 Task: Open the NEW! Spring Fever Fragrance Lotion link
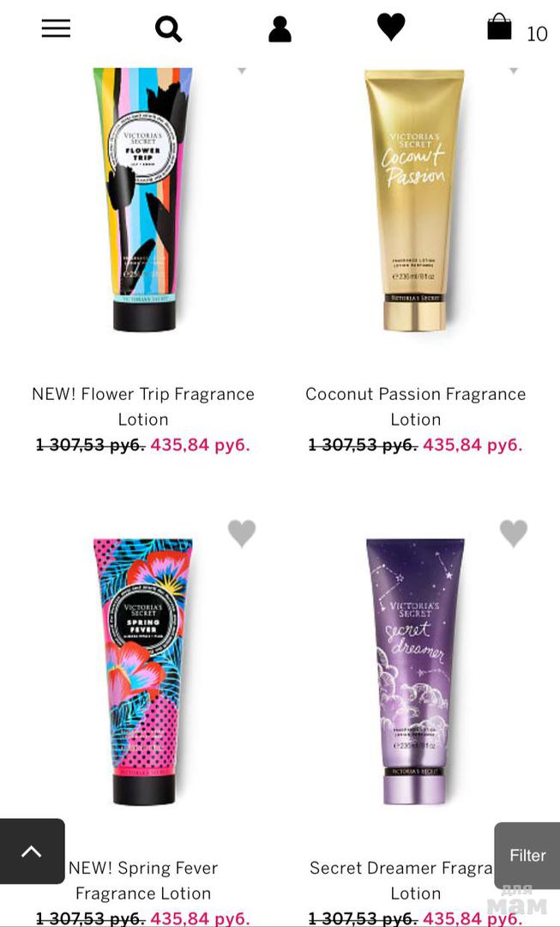tap(143, 881)
